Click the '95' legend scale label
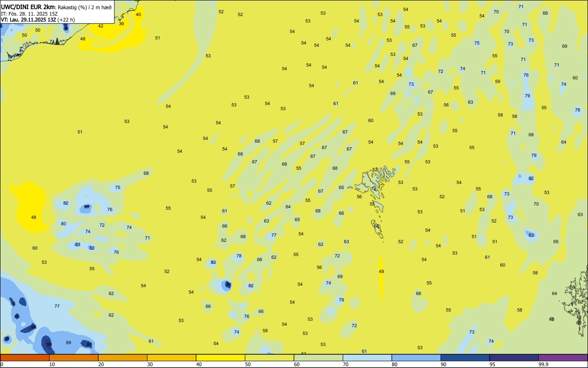The image size is (588, 368). (492, 364)
